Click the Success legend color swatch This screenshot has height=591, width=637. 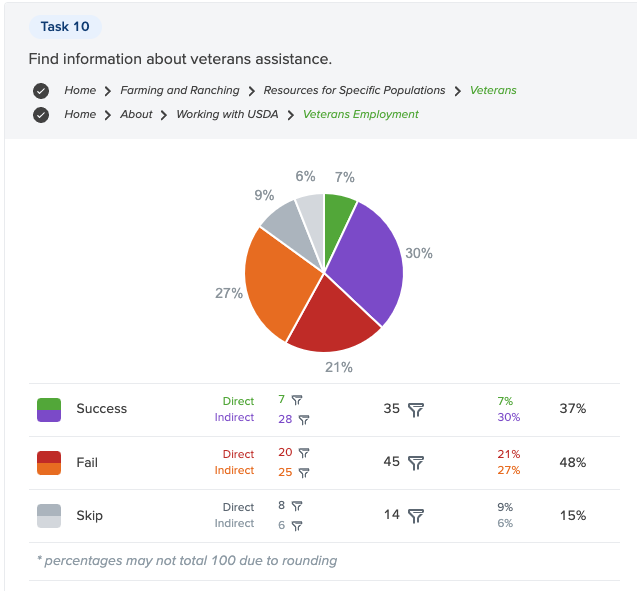[49, 409]
